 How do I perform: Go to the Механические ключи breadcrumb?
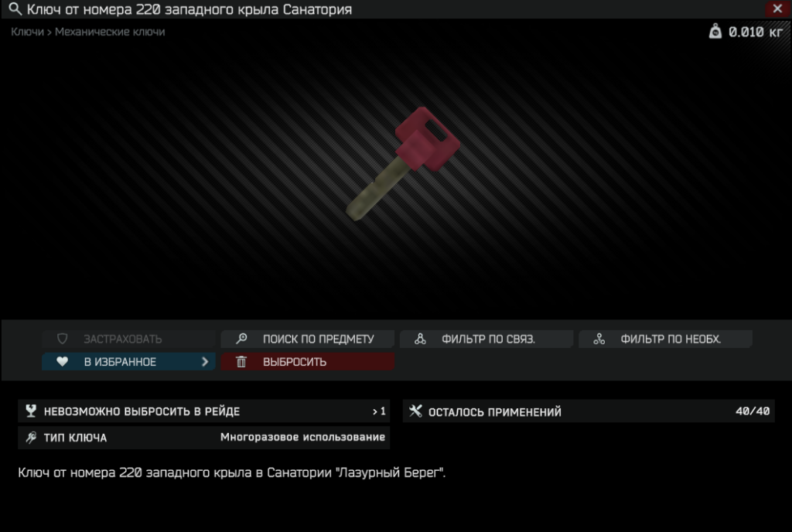pos(110,32)
